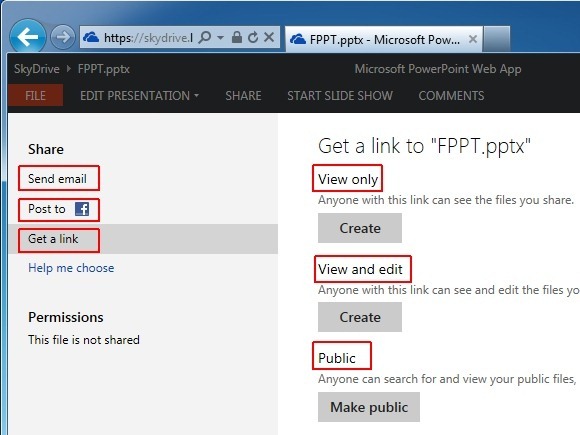Click the Microsoft PowerPoint Web App title

tap(438, 69)
